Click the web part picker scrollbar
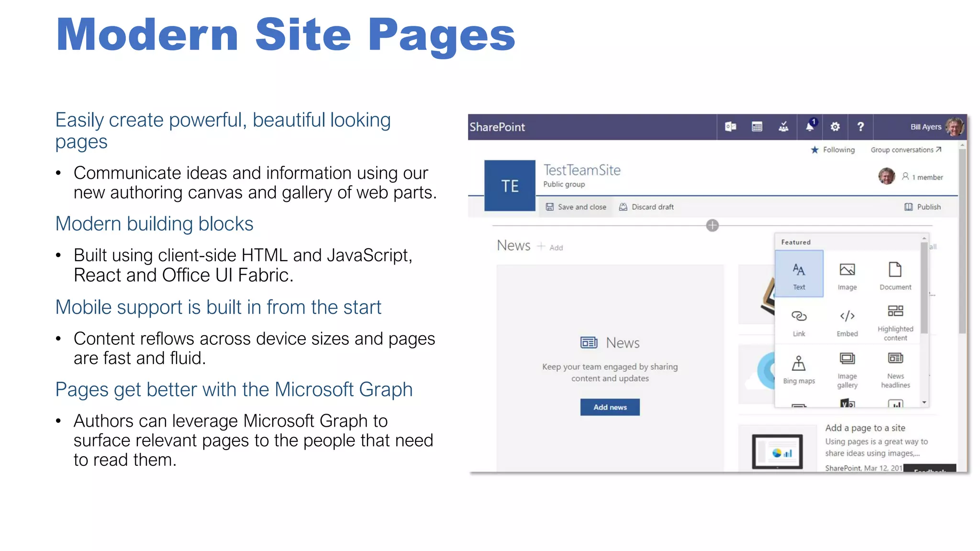The width and height of the screenshot is (980, 551). (x=924, y=287)
